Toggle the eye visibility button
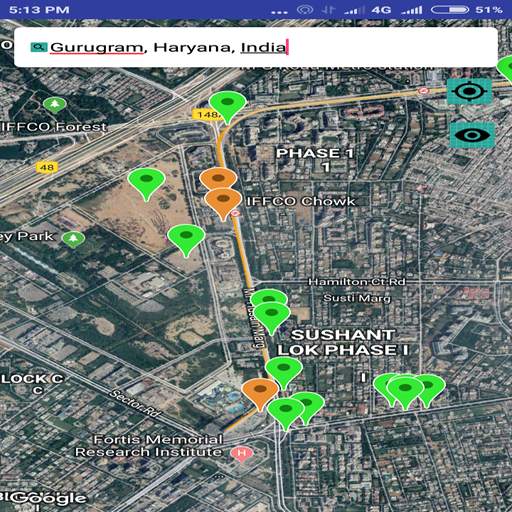The width and height of the screenshot is (512, 512). click(472, 135)
